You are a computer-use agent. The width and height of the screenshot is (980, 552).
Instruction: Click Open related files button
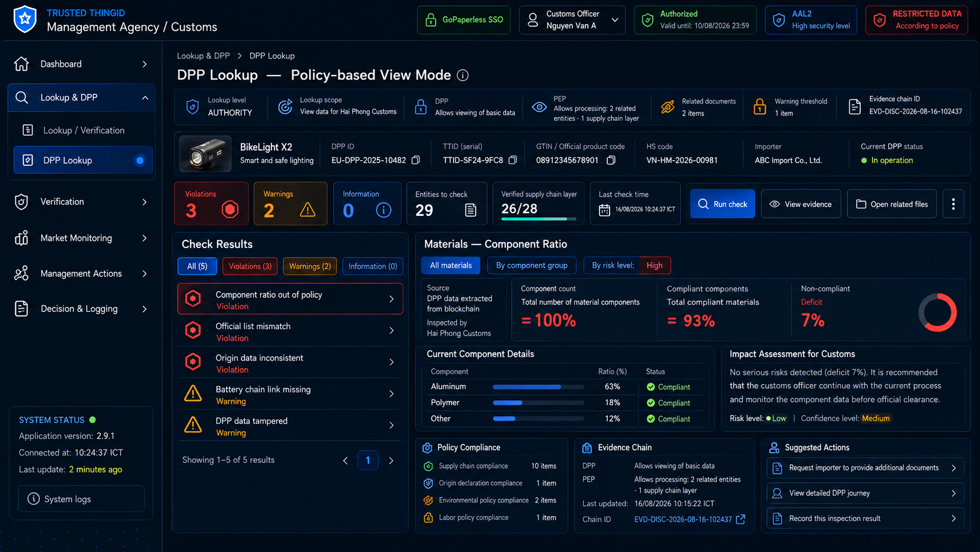tap(891, 204)
